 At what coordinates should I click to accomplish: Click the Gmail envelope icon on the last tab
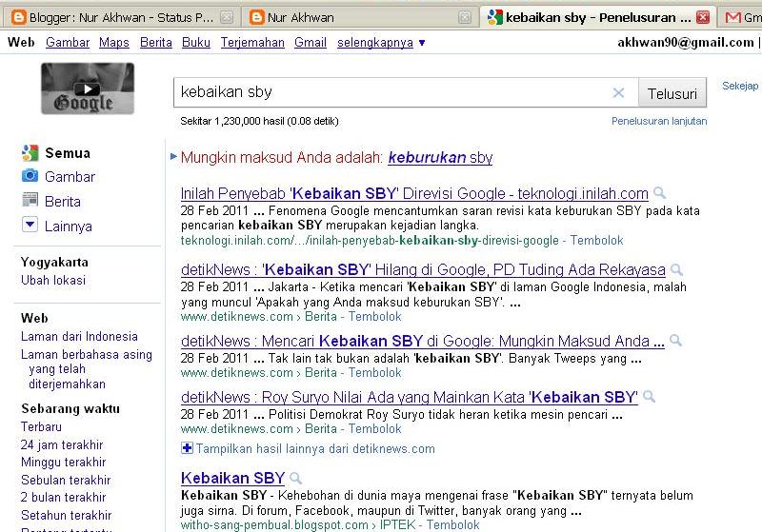(x=732, y=18)
